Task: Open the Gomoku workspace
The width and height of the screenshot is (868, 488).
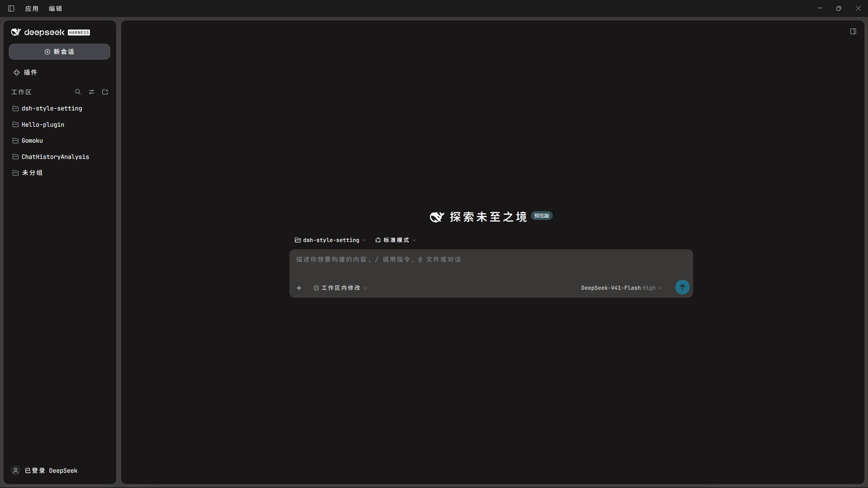Action: click(x=59, y=140)
